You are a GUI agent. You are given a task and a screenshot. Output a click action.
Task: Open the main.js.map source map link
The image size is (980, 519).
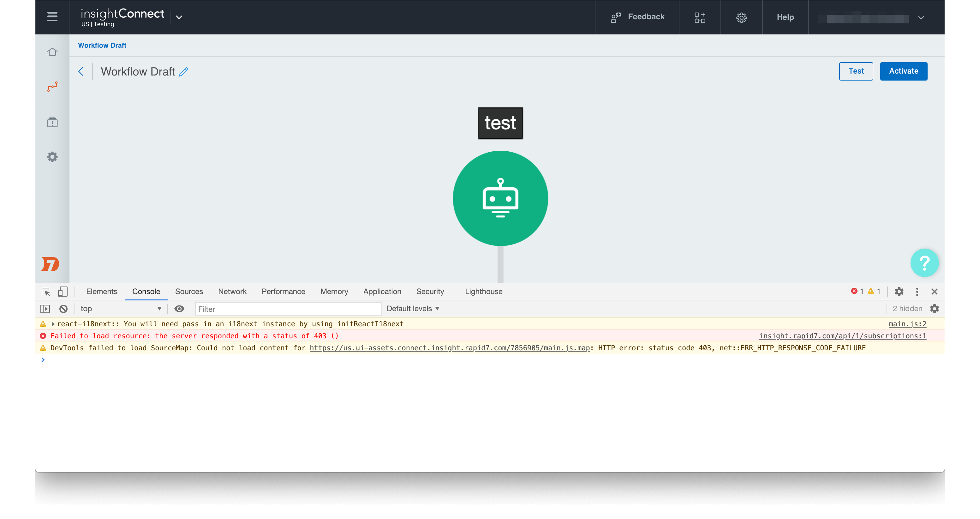click(449, 348)
